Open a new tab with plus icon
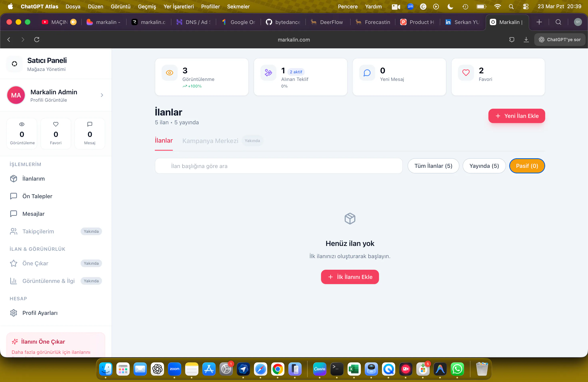 (x=539, y=22)
